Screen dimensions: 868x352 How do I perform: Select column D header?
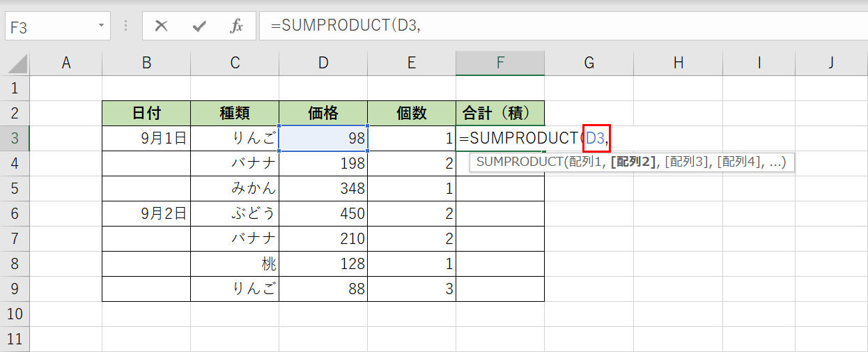pos(323,63)
